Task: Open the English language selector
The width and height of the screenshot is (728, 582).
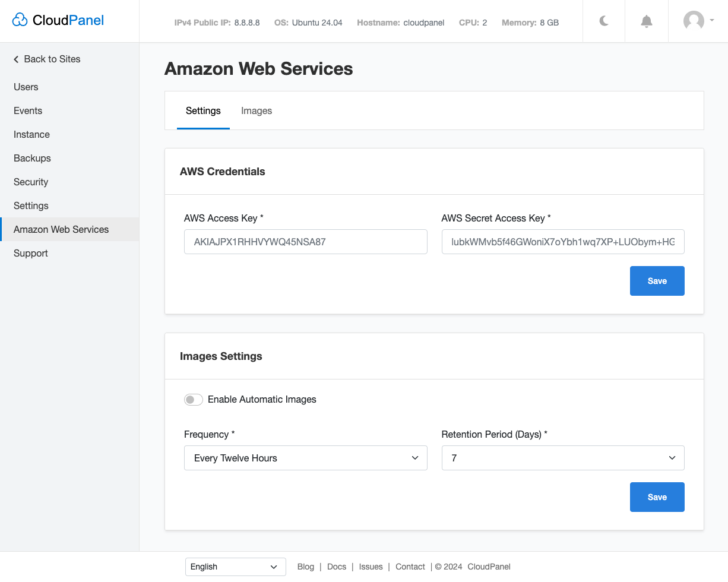Action: tap(235, 567)
